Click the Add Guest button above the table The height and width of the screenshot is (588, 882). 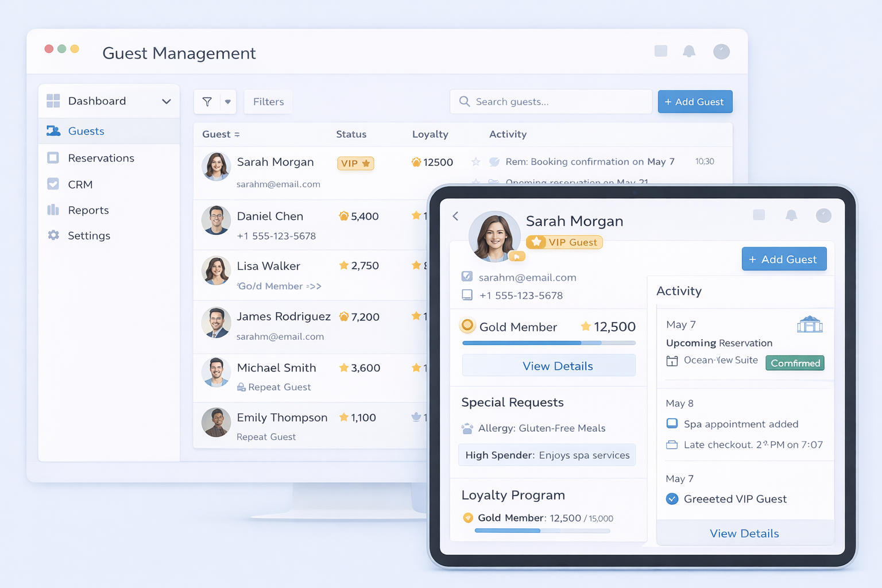tap(695, 102)
